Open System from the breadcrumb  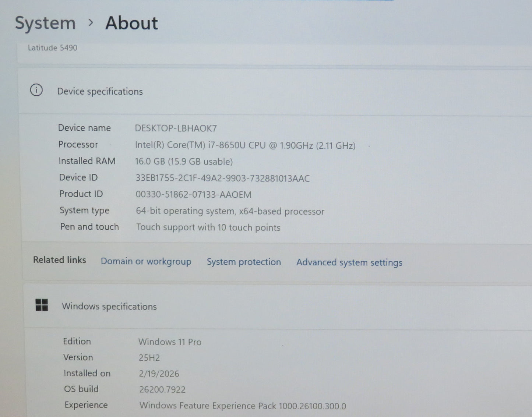[x=45, y=23]
